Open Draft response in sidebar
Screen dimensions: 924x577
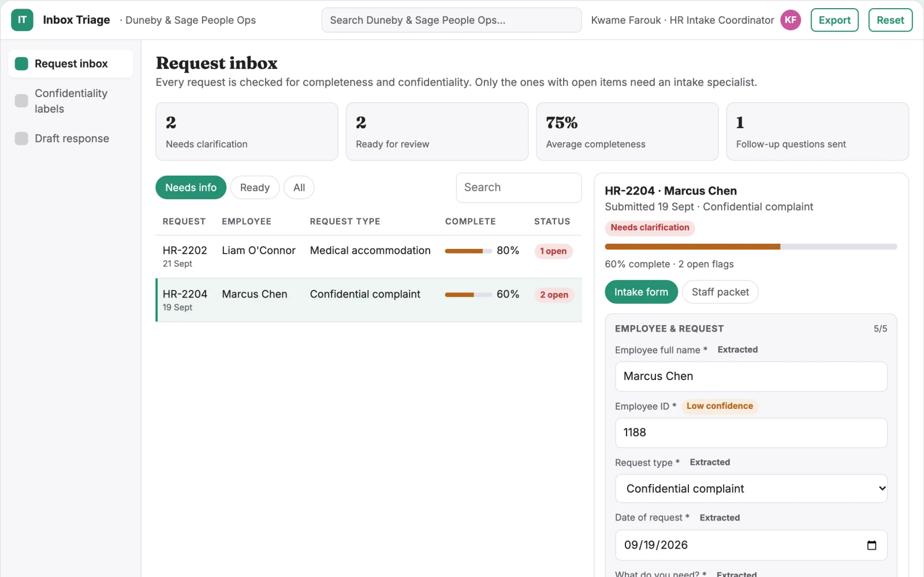[x=70, y=139]
